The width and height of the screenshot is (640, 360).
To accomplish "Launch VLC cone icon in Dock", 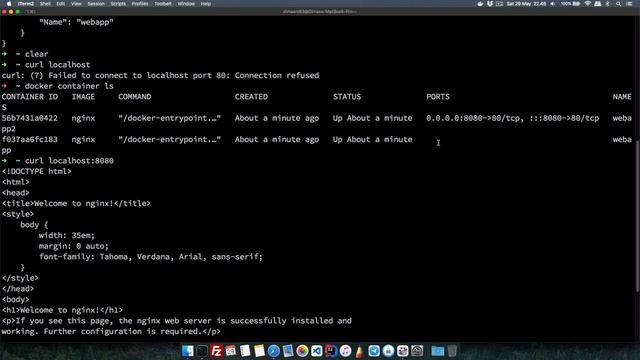I will (360, 351).
